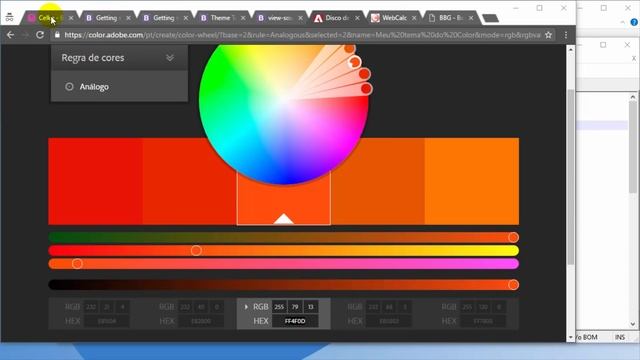Image resolution: width=640 pixels, height=360 pixels.
Task: Click the INS indicator in editor status bar
Action: point(620,337)
